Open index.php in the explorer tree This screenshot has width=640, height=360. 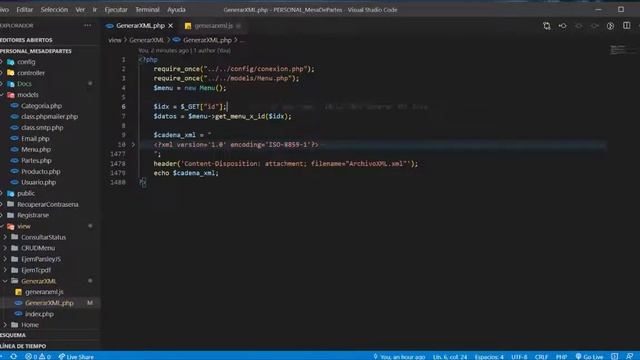39,314
